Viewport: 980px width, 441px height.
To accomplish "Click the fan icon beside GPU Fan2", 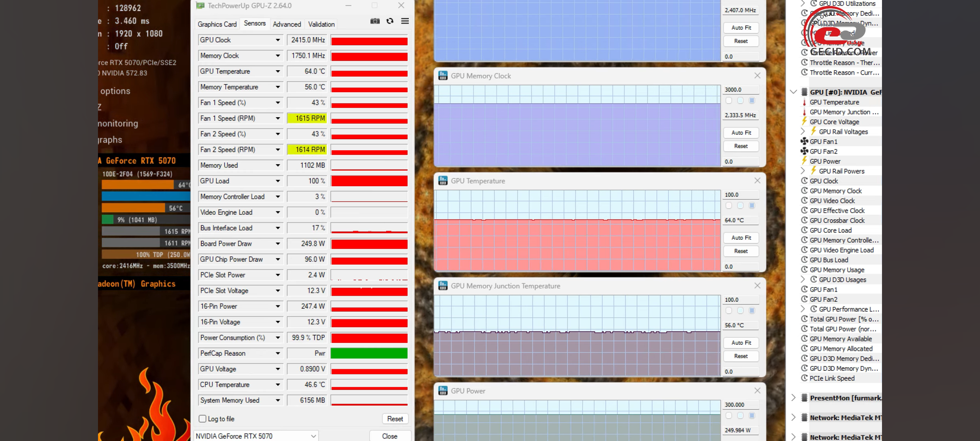I will click(804, 151).
